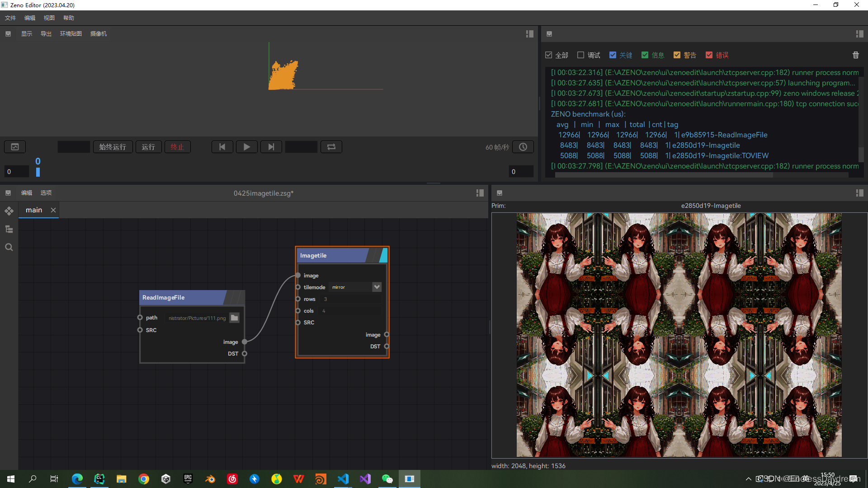Open the node palette icon in left sidebar

pyautogui.click(x=9, y=211)
